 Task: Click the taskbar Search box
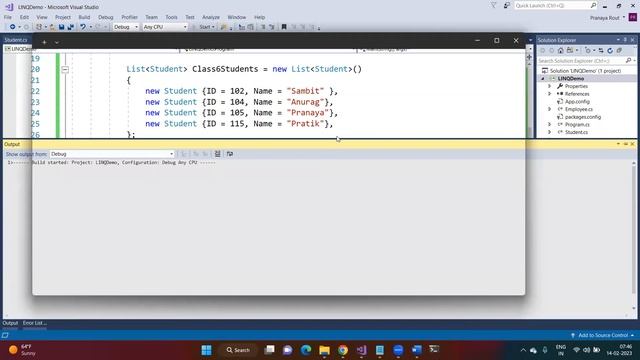[238, 350]
